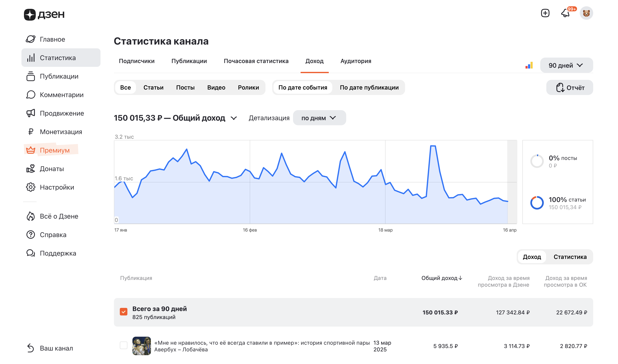This screenshot has height=364, width=618.
Task: Filter income by Статьи
Action: coord(153,88)
